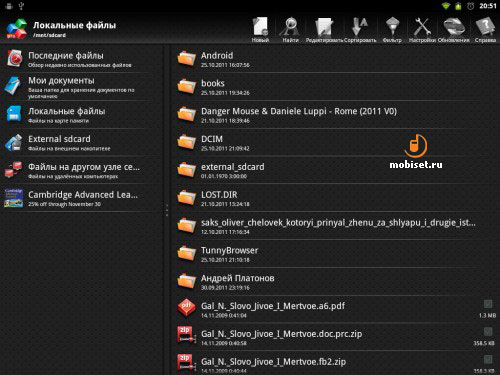Open the Find tool in toolbar

coord(290,26)
